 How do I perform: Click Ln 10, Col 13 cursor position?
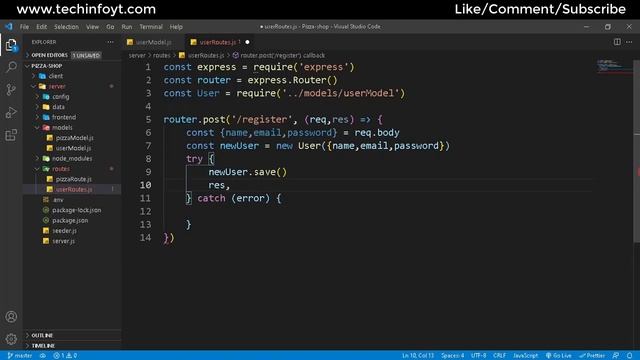(x=418, y=356)
